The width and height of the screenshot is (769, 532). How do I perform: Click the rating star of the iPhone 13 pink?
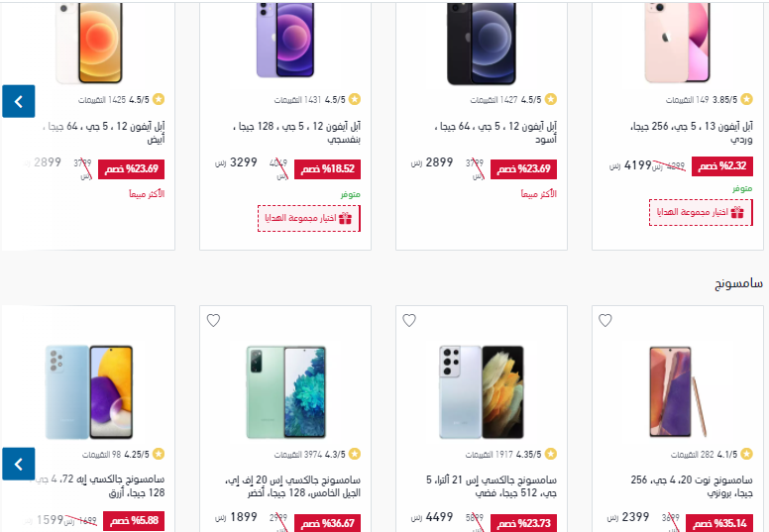pyautogui.click(x=746, y=99)
